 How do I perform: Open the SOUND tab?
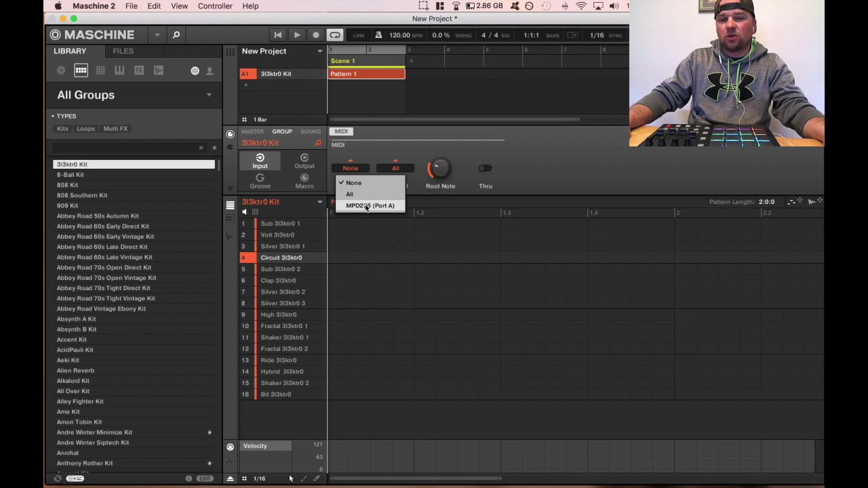[311, 131]
